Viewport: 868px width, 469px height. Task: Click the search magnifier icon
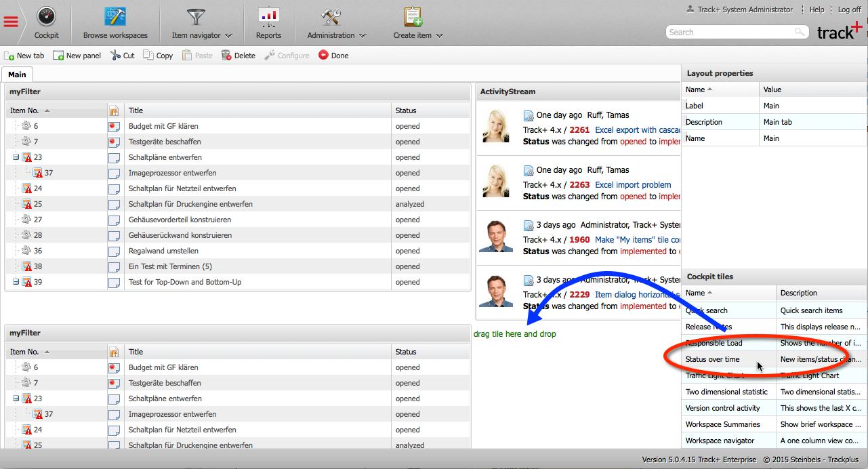[802, 32]
